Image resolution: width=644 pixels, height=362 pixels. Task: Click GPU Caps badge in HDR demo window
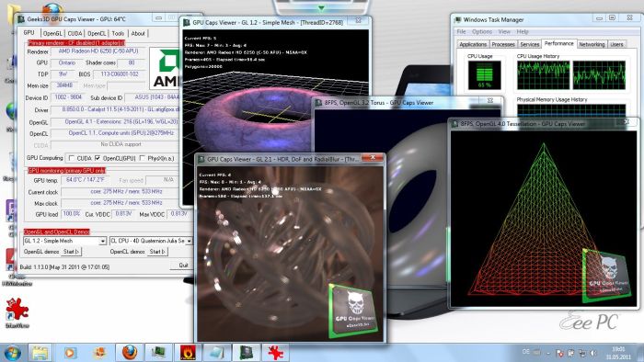point(353,311)
